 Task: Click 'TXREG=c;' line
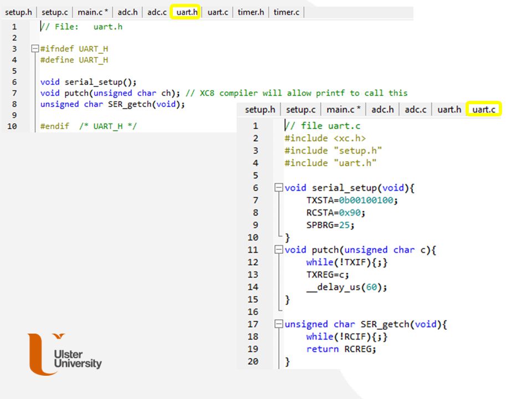coord(328,274)
